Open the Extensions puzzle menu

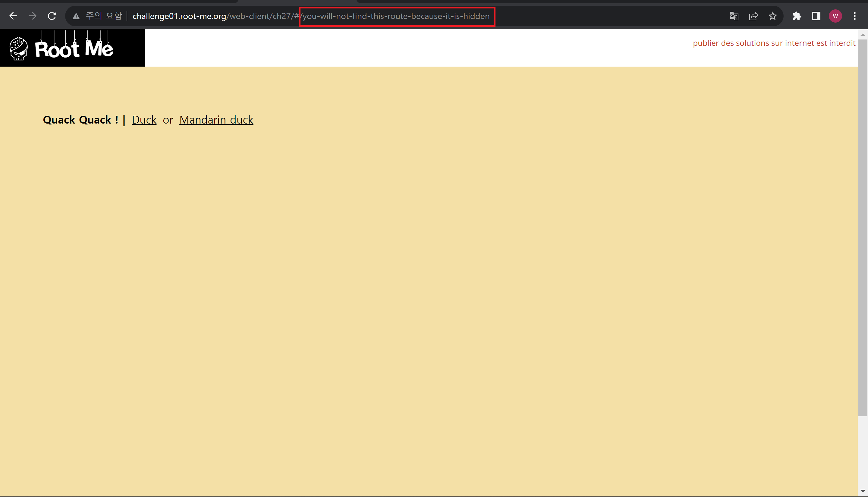point(797,16)
